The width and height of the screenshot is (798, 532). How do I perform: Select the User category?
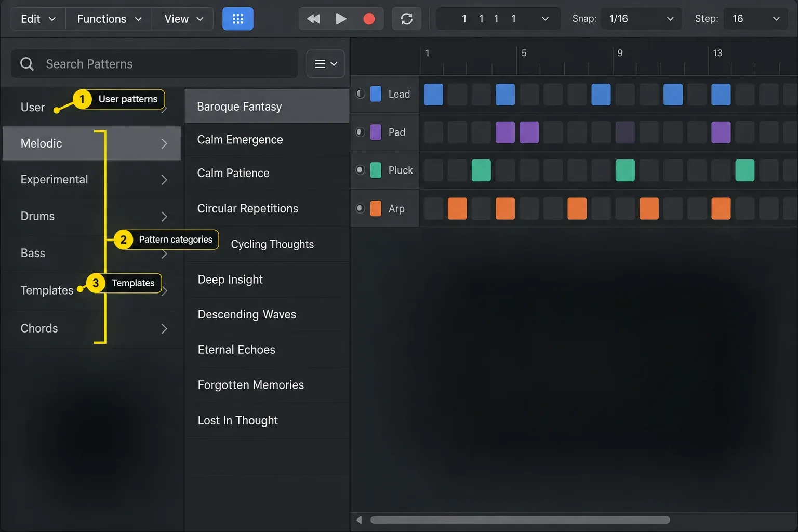(91, 107)
